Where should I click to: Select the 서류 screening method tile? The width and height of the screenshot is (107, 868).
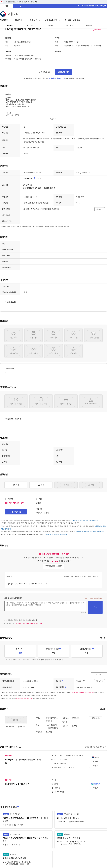[16, 485]
